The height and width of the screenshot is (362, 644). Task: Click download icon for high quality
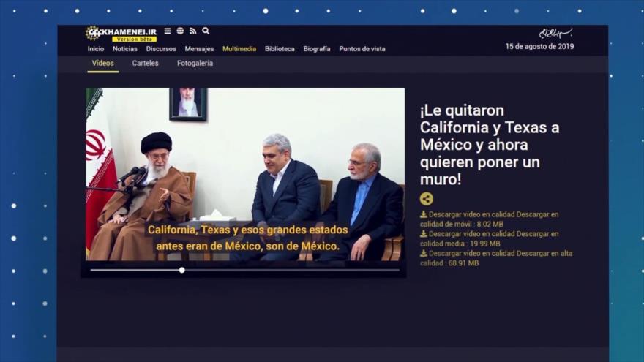click(x=424, y=254)
